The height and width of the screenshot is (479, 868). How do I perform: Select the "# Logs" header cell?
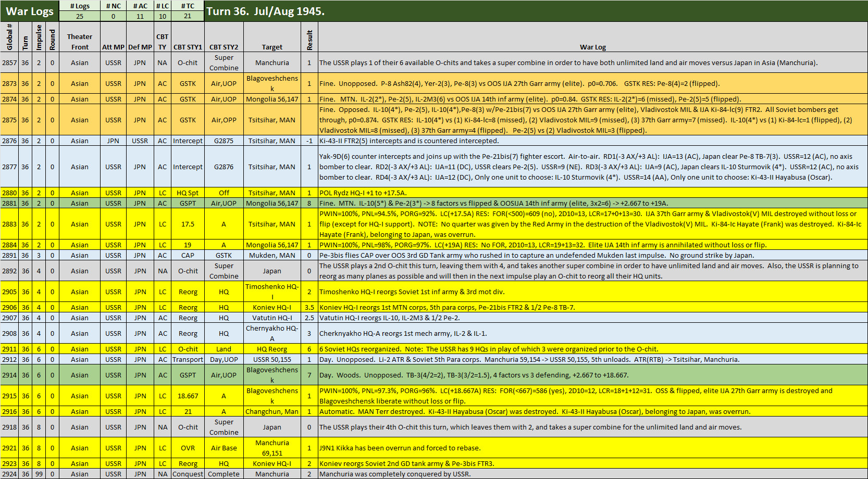coord(80,6)
